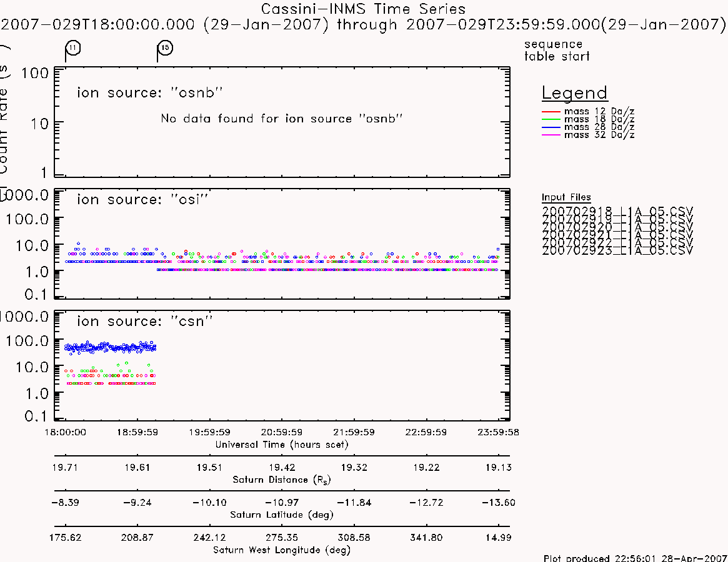Viewport: 728px width, 562px height.
Task: Select the red mass 12 Da/z legend line
Action: [x=551, y=111]
